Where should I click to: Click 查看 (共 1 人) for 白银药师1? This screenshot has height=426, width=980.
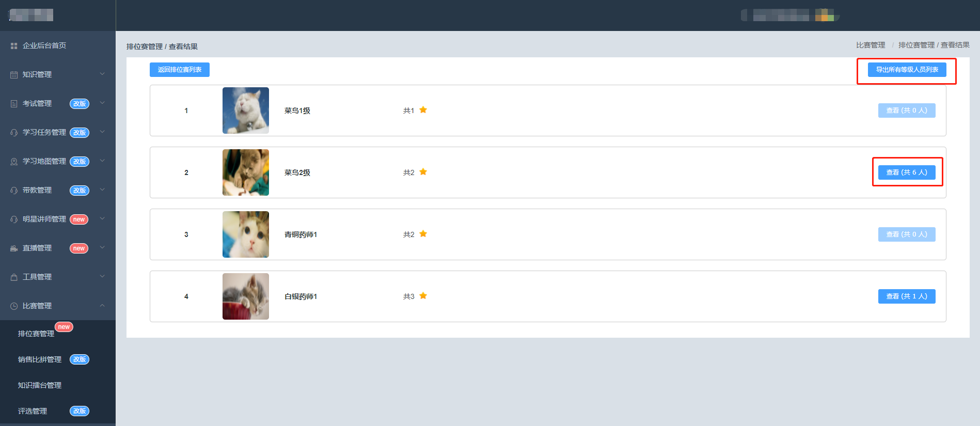[x=907, y=296]
